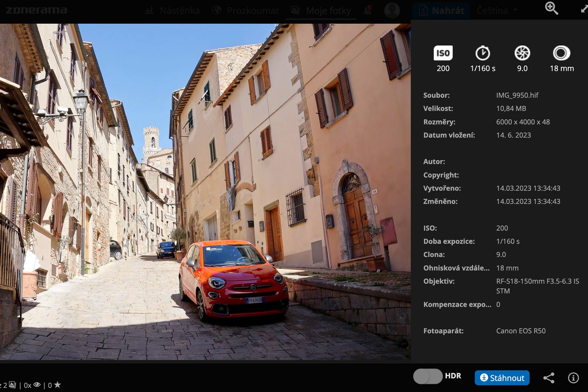Click the focal length lens icon
Image resolution: width=588 pixels, height=392 pixels.
click(x=562, y=53)
